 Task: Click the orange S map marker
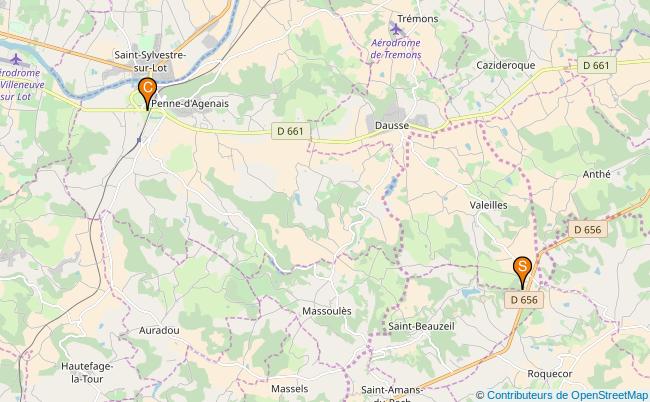(522, 272)
